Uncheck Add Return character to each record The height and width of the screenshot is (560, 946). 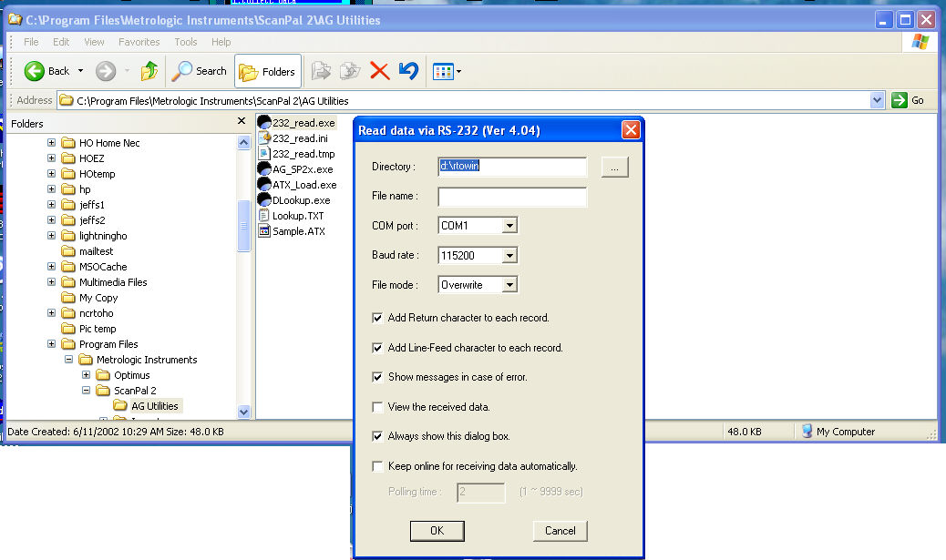pos(377,319)
